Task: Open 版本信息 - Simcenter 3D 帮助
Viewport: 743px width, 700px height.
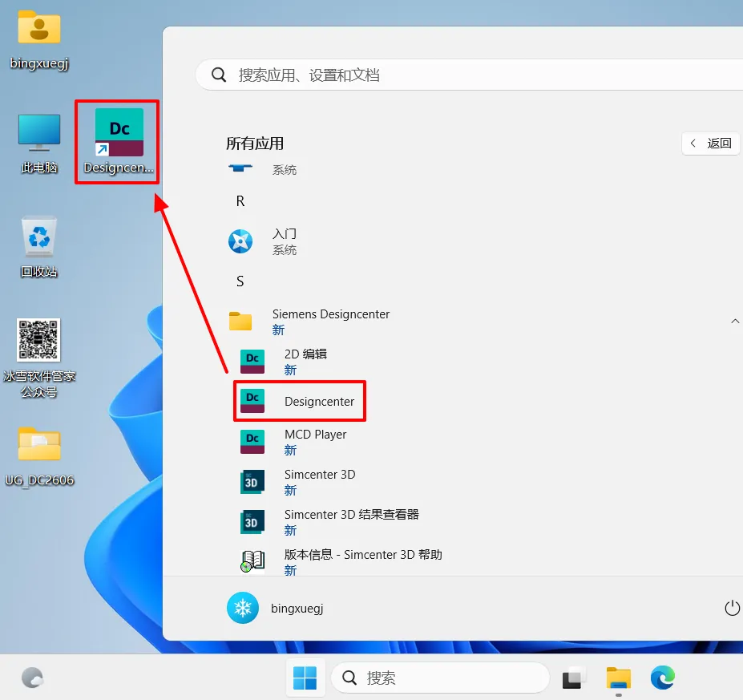Action: coord(341,562)
